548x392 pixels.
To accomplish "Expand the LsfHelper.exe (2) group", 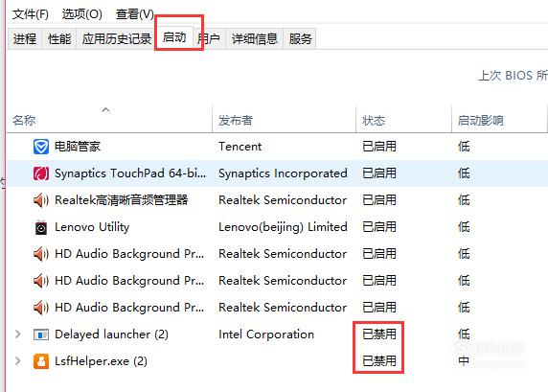I will [x=17, y=361].
